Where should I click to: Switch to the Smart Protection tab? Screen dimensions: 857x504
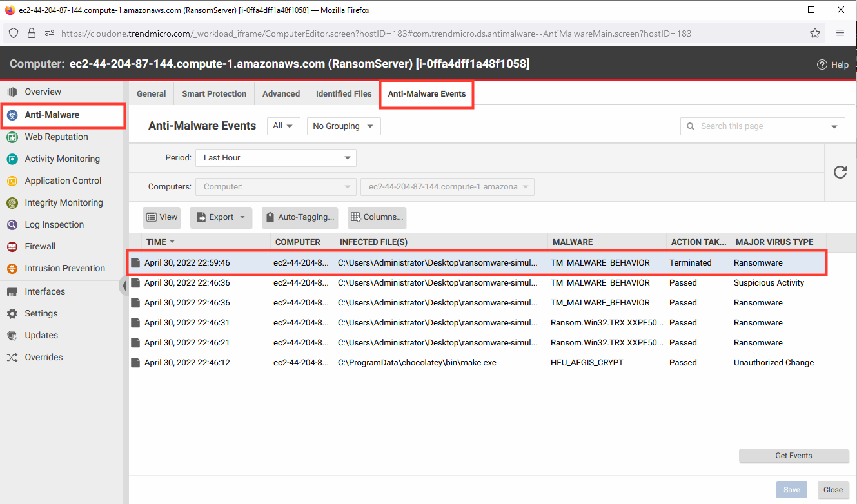214,94
